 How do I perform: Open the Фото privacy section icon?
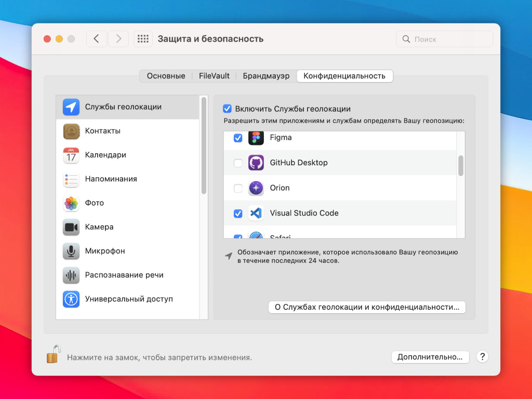pyautogui.click(x=71, y=203)
